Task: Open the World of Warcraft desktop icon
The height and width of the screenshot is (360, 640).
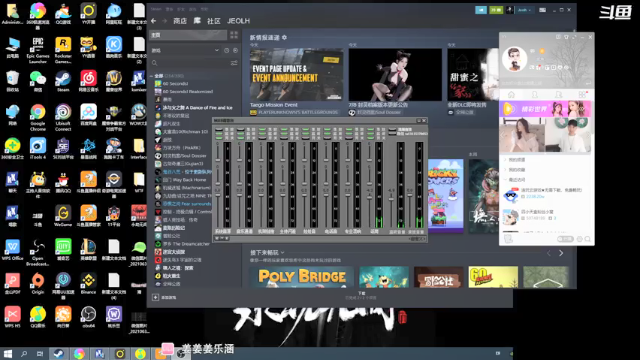Action: pos(114,80)
